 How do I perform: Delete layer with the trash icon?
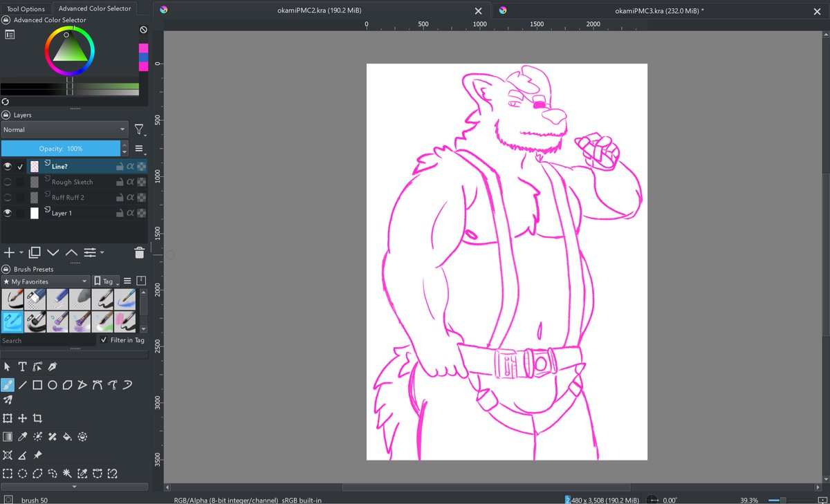pyautogui.click(x=139, y=253)
